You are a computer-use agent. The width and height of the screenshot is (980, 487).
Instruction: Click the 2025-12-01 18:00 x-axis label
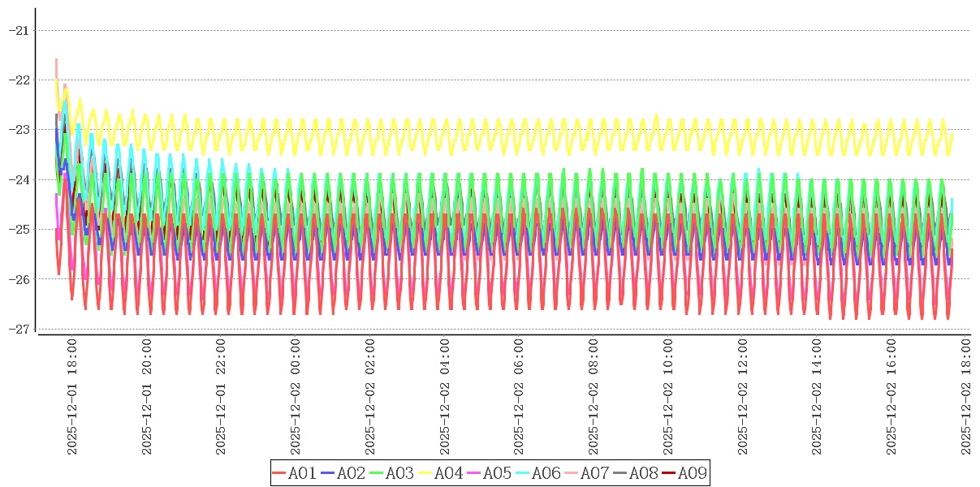click(x=71, y=397)
